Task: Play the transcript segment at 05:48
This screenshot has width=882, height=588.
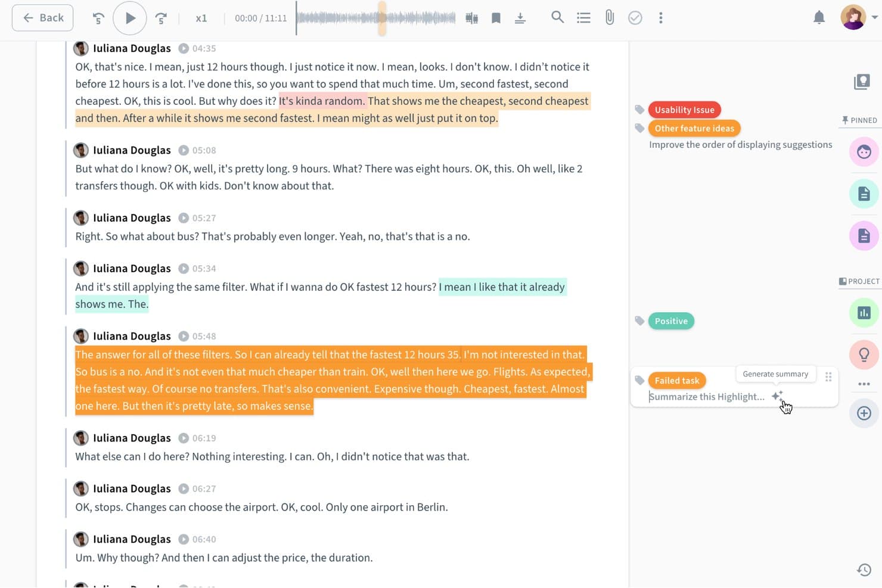Action: [x=184, y=337]
